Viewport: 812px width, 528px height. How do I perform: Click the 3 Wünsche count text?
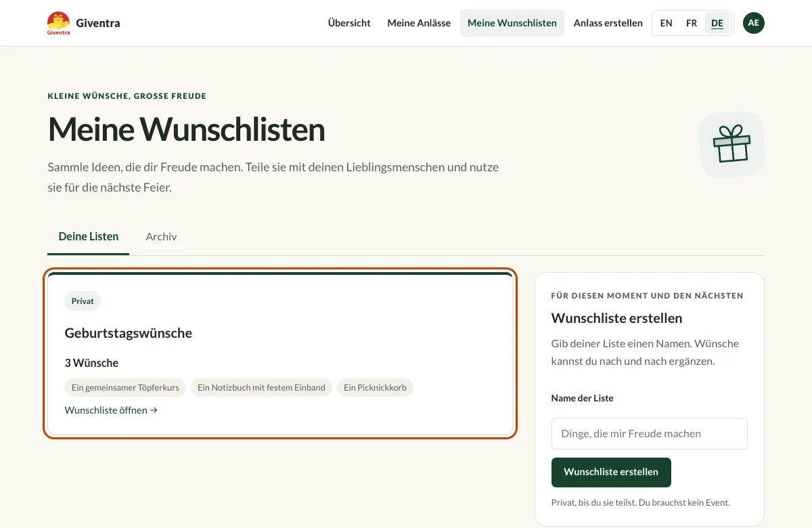(92, 364)
